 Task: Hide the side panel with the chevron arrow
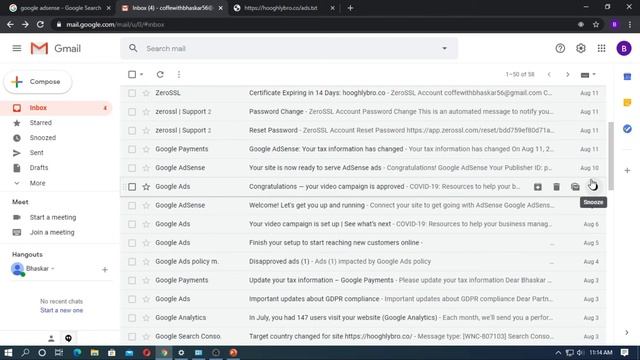(x=627, y=333)
